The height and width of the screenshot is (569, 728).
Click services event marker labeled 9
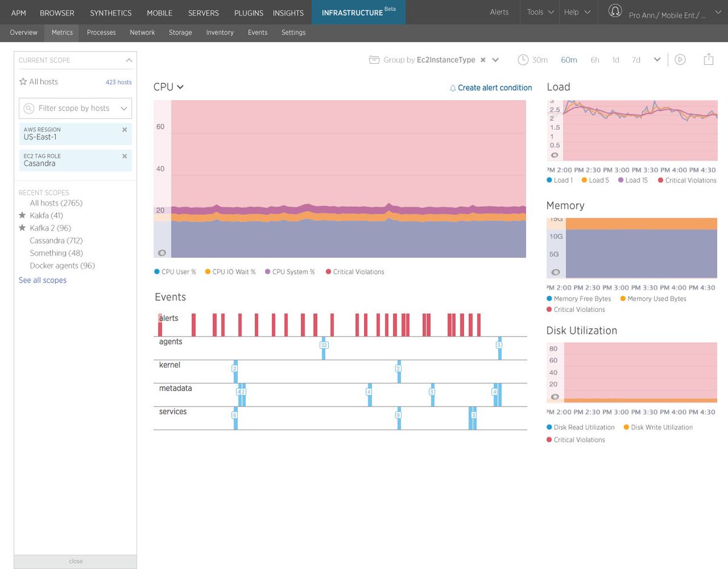point(398,415)
